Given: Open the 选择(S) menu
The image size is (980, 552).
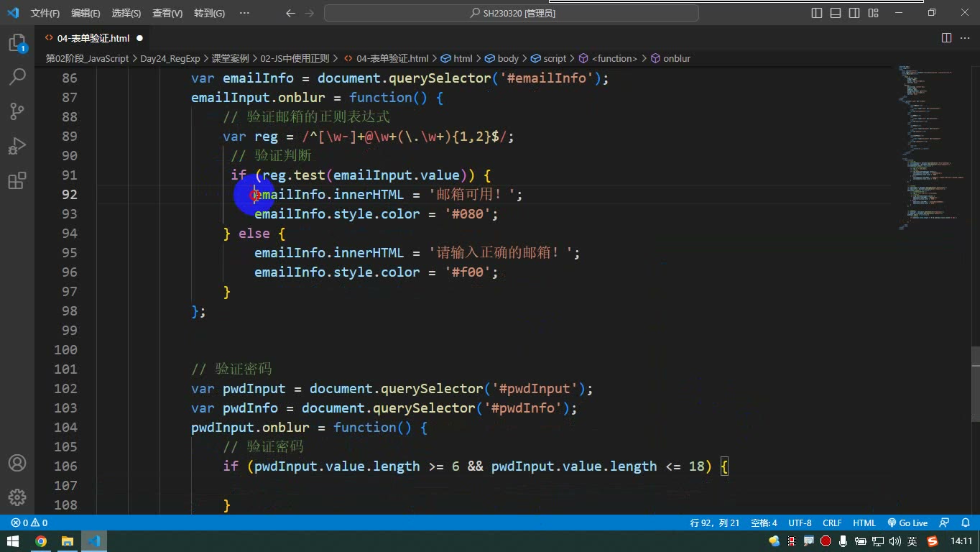Looking at the screenshot, I should pos(126,13).
